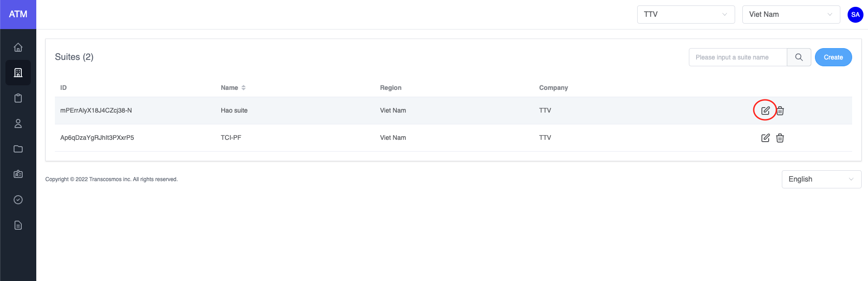Click the search magnifier button
868x281 pixels.
pyautogui.click(x=799, y=57)
